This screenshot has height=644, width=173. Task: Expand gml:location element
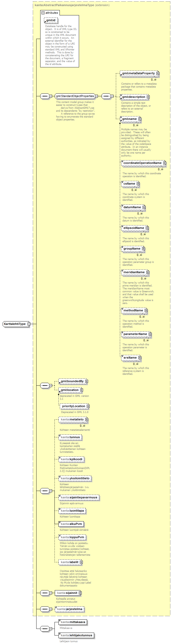point(81,390)
